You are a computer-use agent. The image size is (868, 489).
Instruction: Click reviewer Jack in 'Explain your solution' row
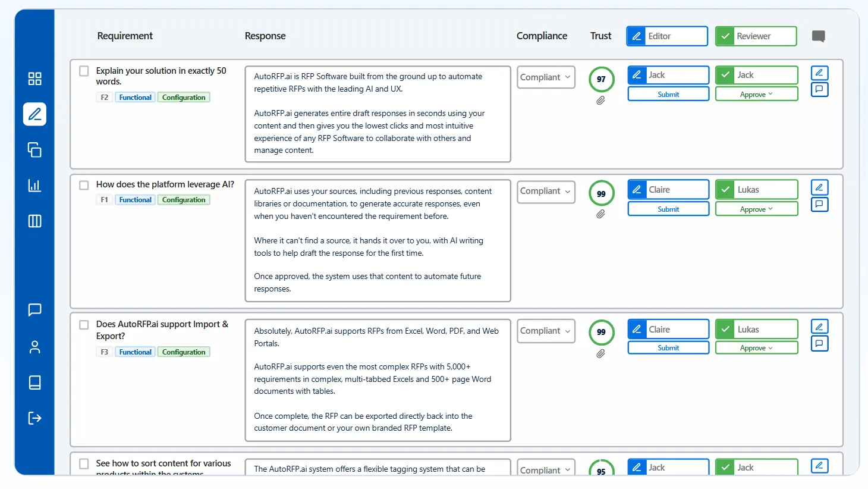(x=756, y=75)
